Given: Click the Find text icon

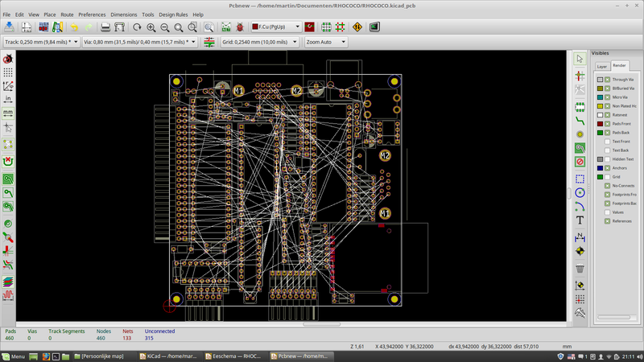Looking at the screenshot, I should [x=208, y=27].
